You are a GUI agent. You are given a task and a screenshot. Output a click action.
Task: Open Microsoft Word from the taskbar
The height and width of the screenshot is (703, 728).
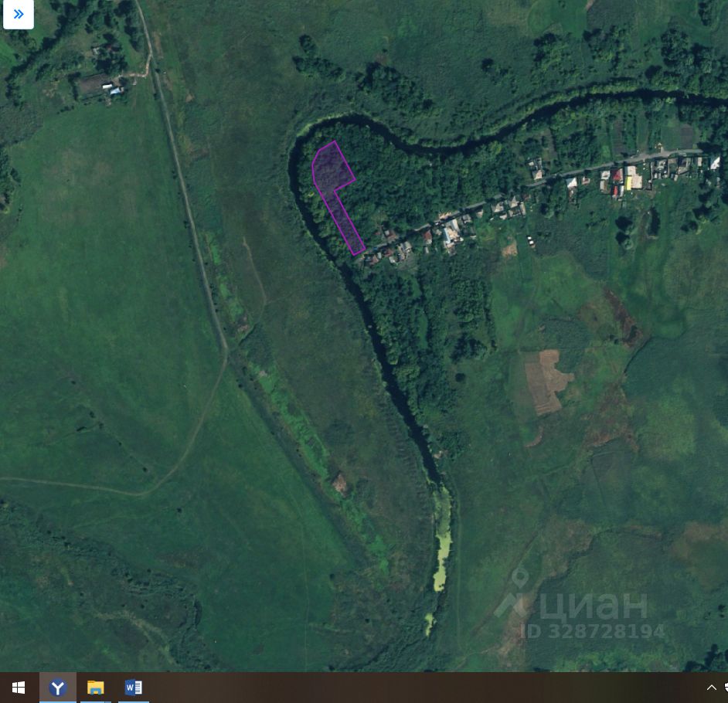pyautogui.click(x=133, y=688)
